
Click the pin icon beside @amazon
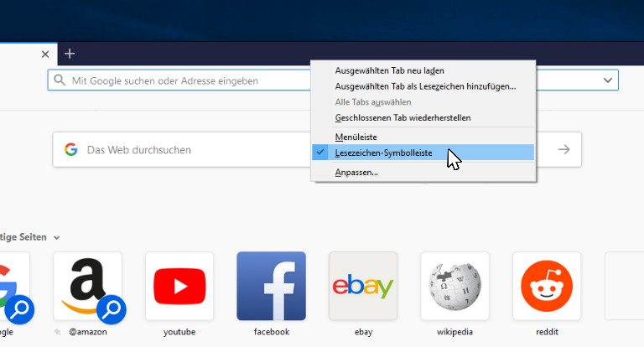[x=58, y=332]
